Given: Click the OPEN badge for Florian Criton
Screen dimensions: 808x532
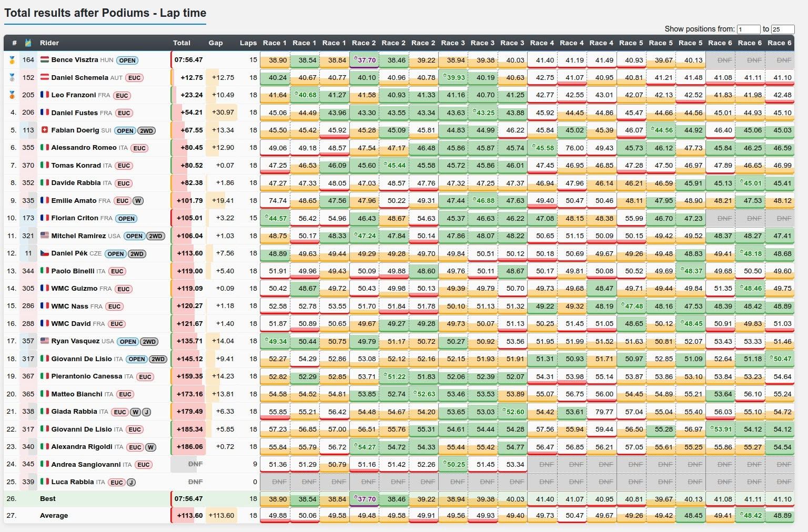Looking at the screenshot, I should pyautogui.click(x=126, y=219).
